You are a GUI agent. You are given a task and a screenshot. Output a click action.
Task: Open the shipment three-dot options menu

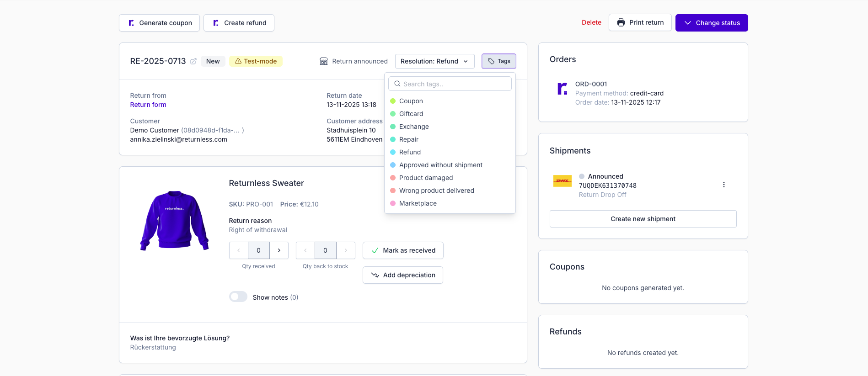pos(723,185)
